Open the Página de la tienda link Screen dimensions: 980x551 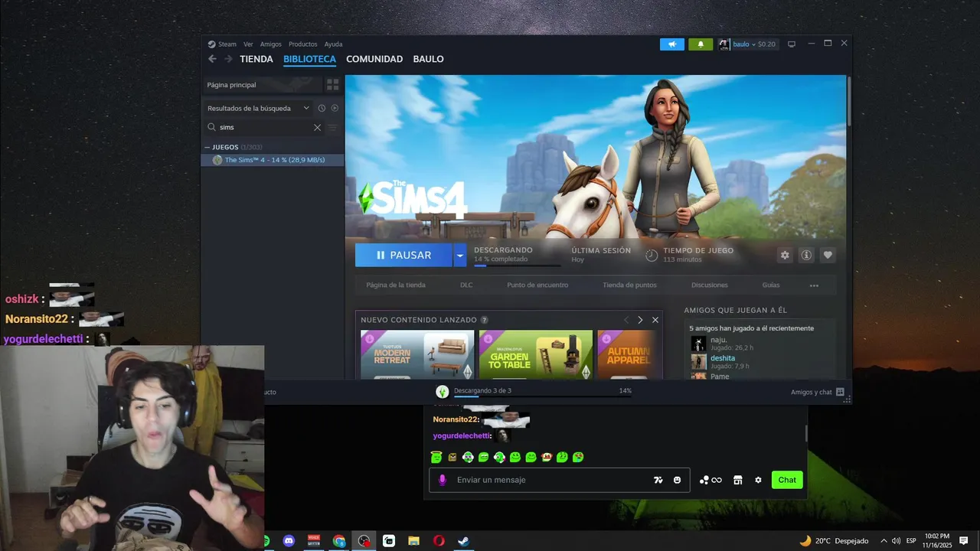point(396,285)
